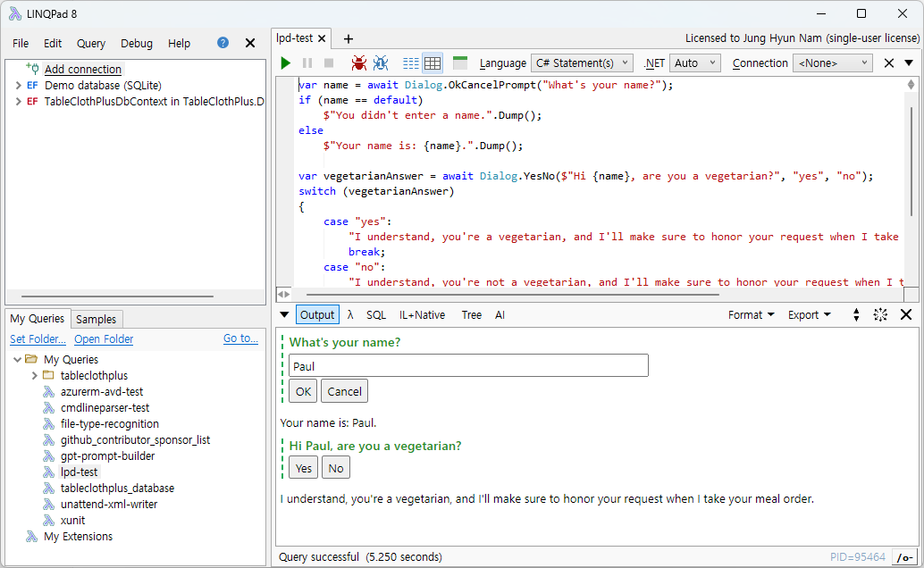Add a new query tab with plus
924x568 pixels.
349,39
